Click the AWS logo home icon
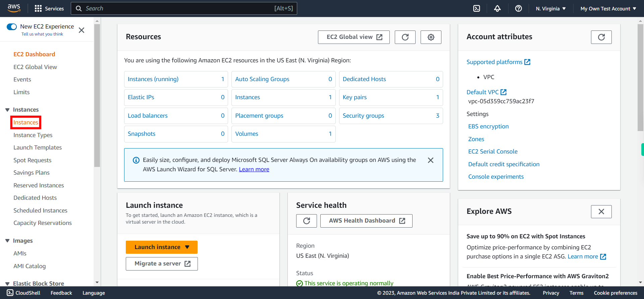Viewport: 644px width, 299px height. pyautogui.click(x=14, y=8)
